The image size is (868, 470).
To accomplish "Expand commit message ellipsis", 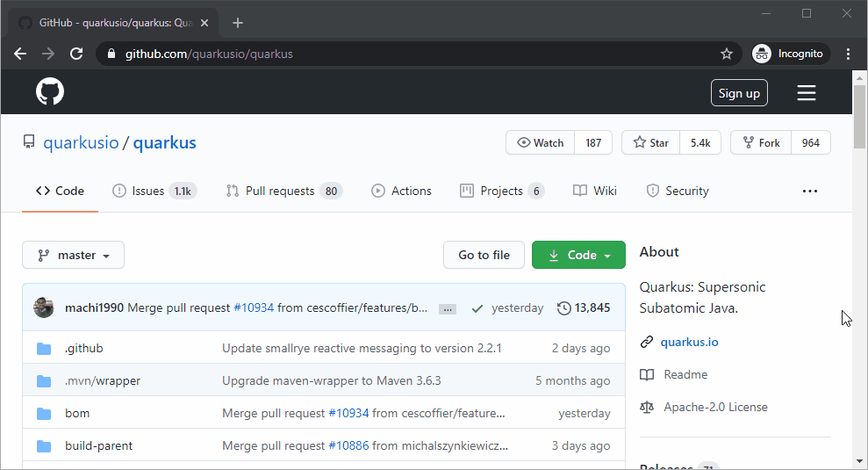I will (x=448, y=309).
